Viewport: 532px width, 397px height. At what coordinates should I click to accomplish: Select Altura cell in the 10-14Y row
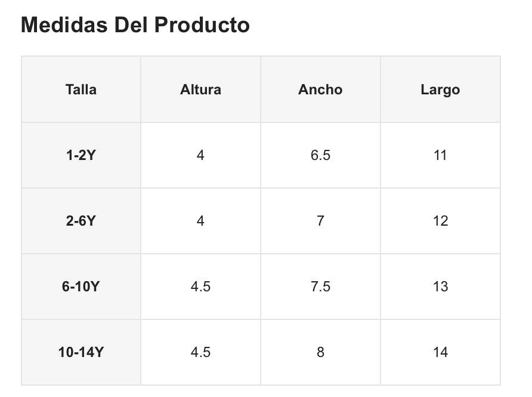point(200,352)
